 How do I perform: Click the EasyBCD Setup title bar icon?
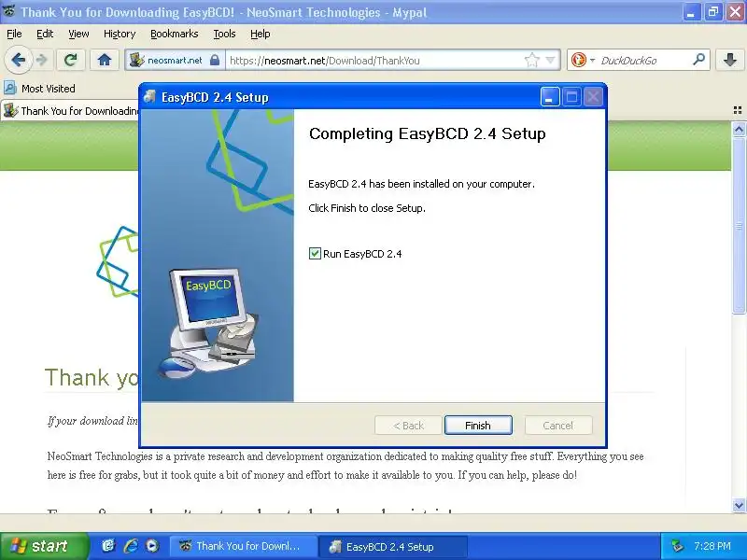tap(150, 97)
